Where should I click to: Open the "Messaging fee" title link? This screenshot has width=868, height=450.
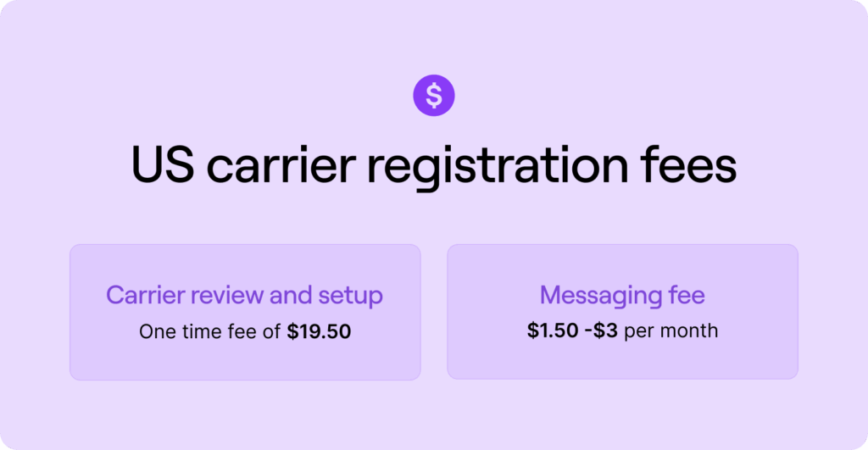click(x=622, y=296)
